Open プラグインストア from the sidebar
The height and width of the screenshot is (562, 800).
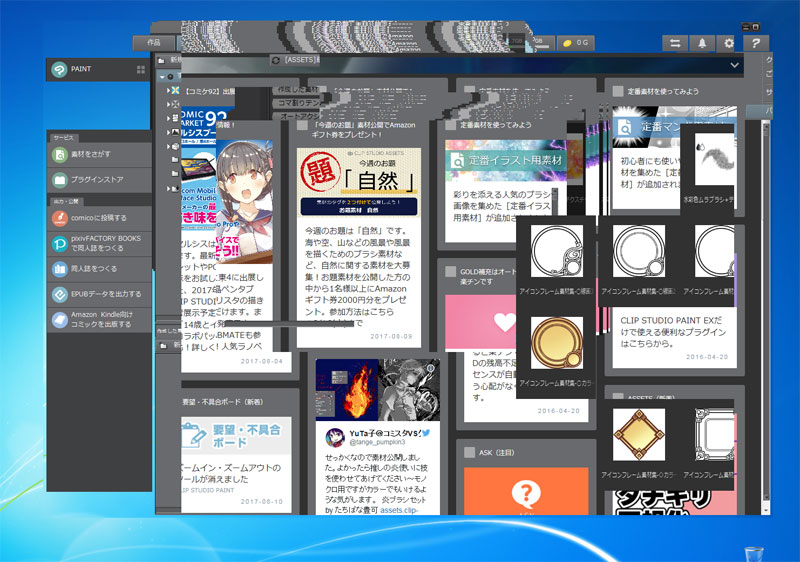100,180
